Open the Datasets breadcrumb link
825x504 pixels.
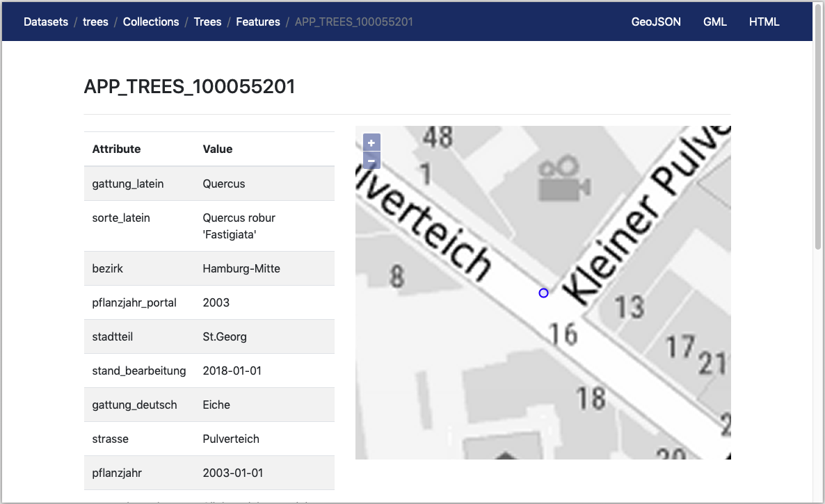tap(46, 22)
